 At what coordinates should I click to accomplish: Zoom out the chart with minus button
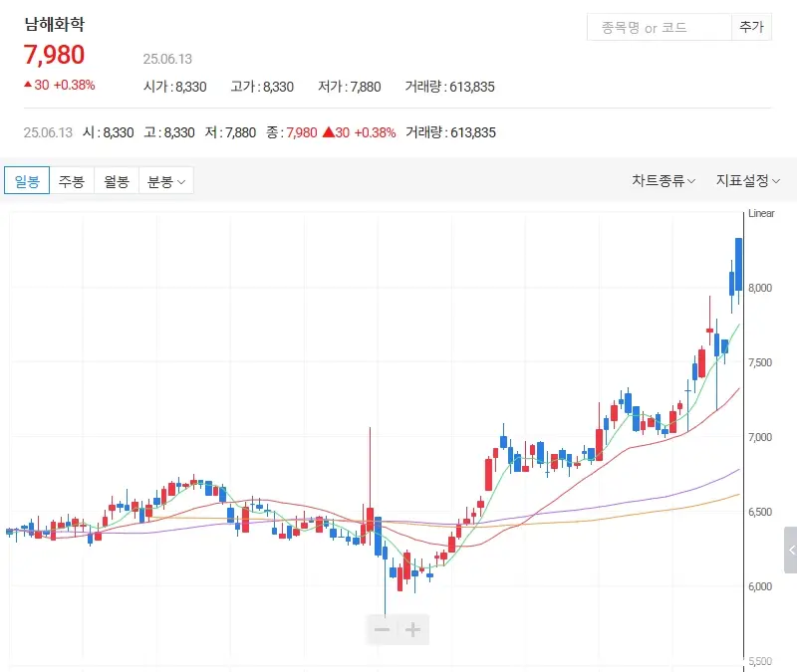382,630
